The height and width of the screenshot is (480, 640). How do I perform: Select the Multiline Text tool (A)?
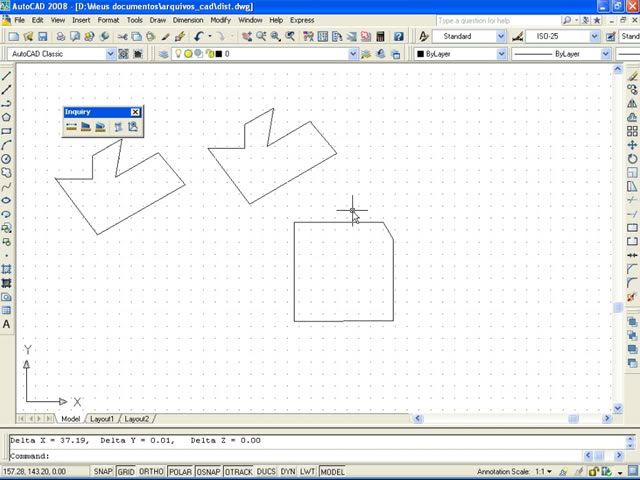(6, 324)
